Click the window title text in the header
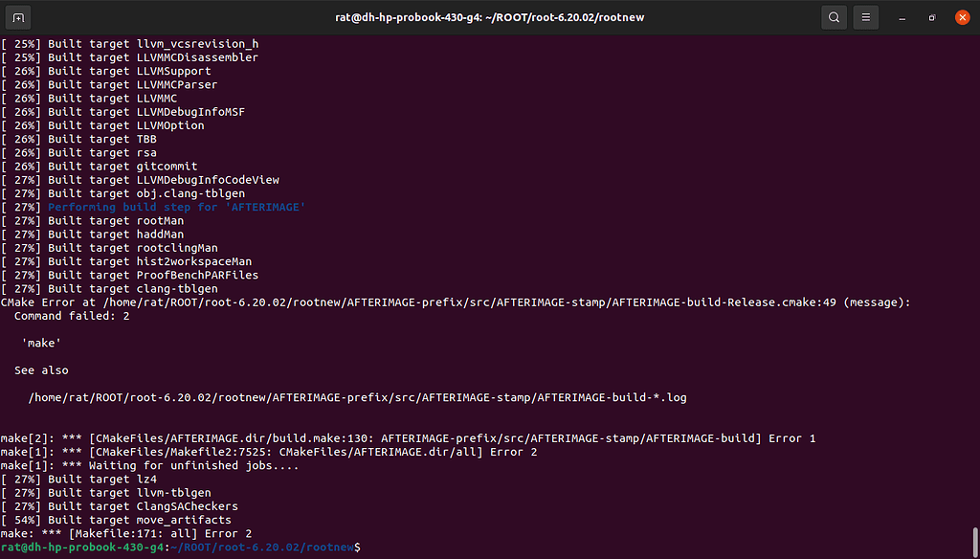 point(489,17)
